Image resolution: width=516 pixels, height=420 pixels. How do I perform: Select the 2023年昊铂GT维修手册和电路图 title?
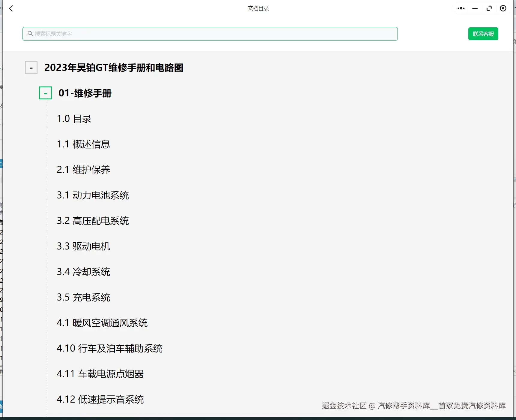pyautogui.click(x=114, y=68)
